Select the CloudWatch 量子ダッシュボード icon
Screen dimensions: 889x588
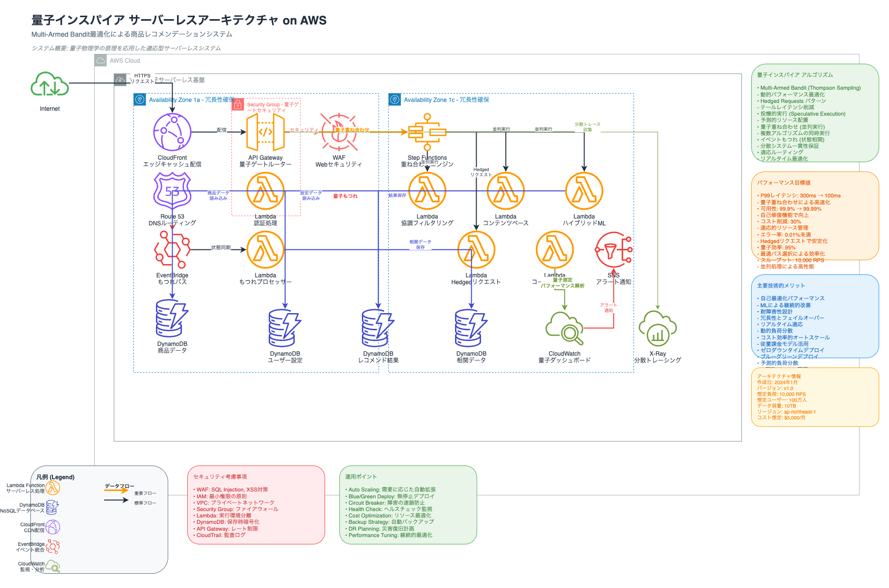(564, 328)
